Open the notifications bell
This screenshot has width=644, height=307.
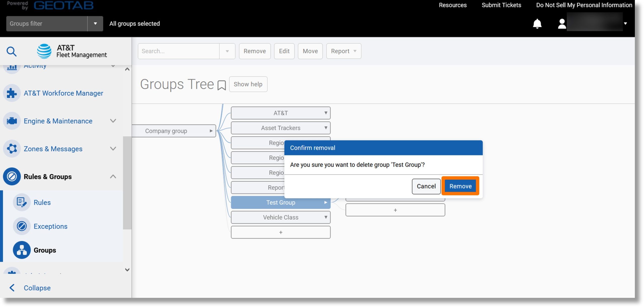[x=537, y=24]
